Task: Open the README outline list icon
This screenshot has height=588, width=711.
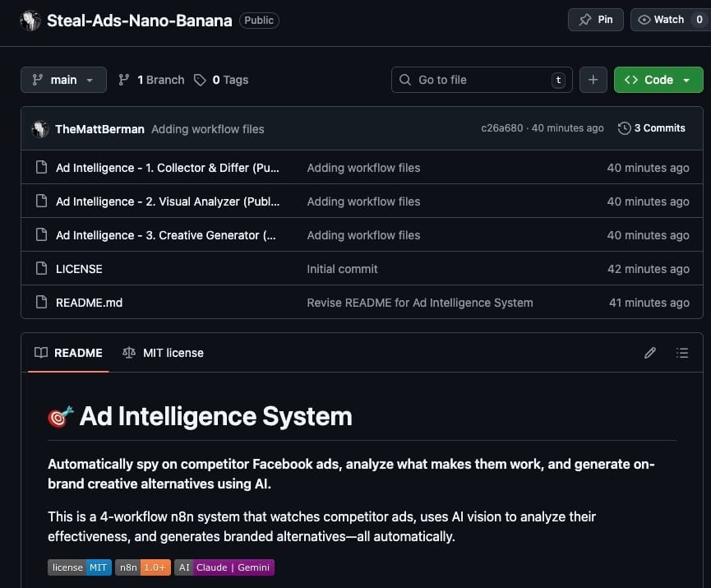Action: click(682, 353)
